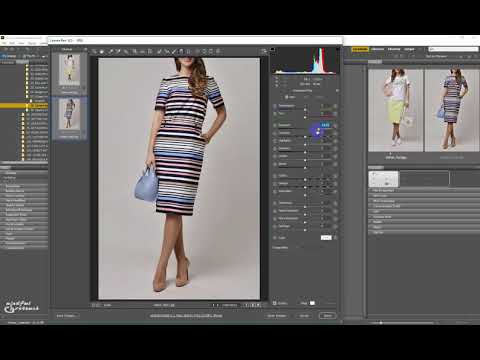The width and height of the screenshot is (480, 360).
Task: Toggle shadow clipping warning on histogram
Action: coord(273,50)
